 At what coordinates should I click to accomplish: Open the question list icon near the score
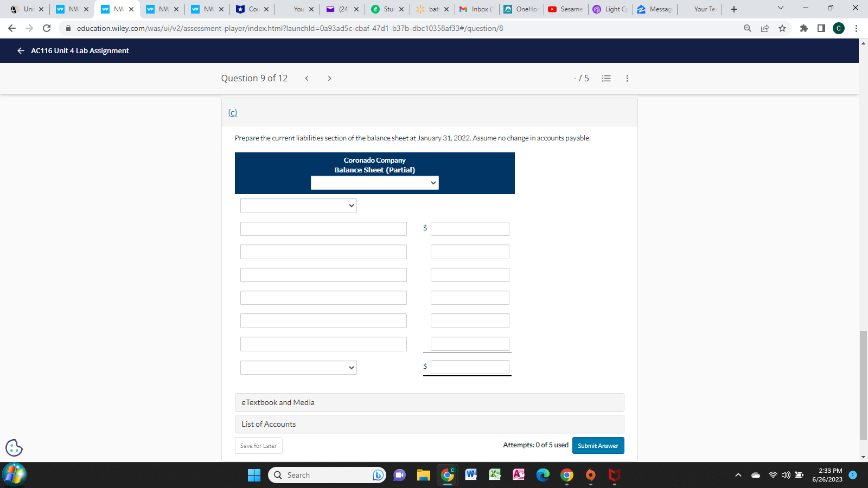coord(606,78)
